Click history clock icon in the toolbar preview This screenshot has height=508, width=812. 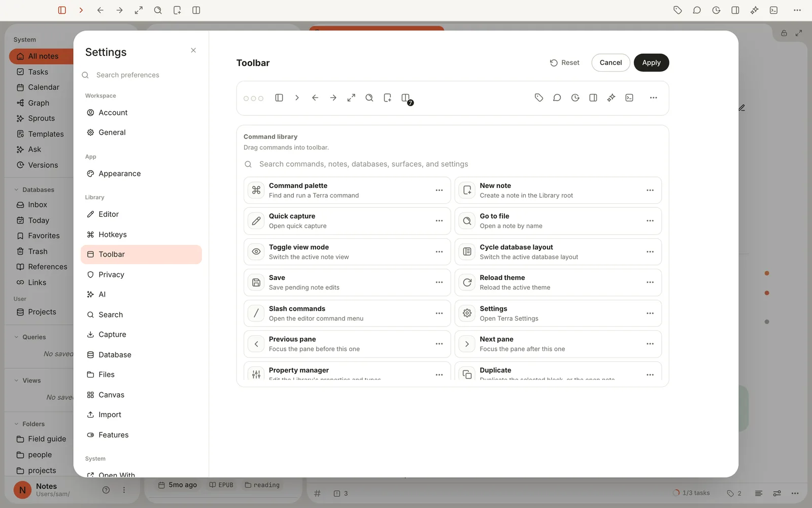[575, 98]
